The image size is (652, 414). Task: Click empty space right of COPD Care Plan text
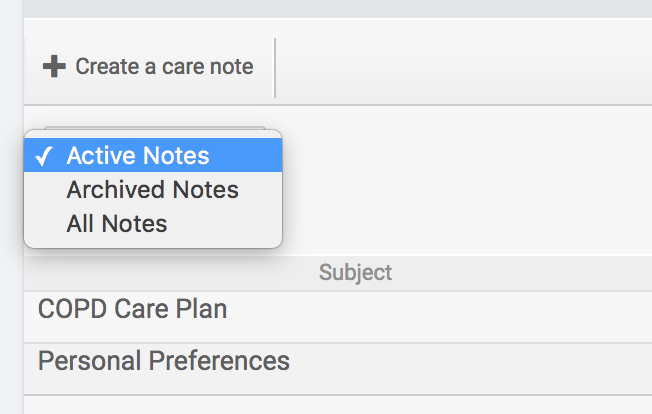(x=450, y=309)
